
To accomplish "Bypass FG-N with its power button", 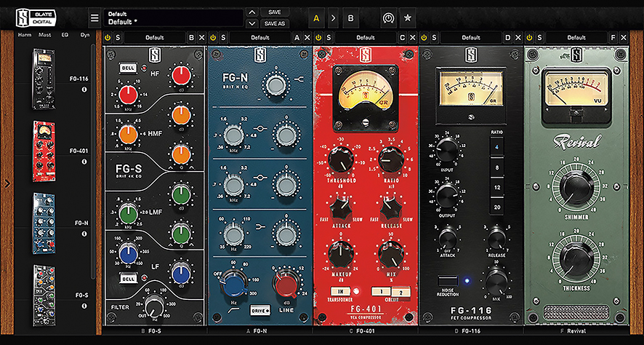I will 213,38.
